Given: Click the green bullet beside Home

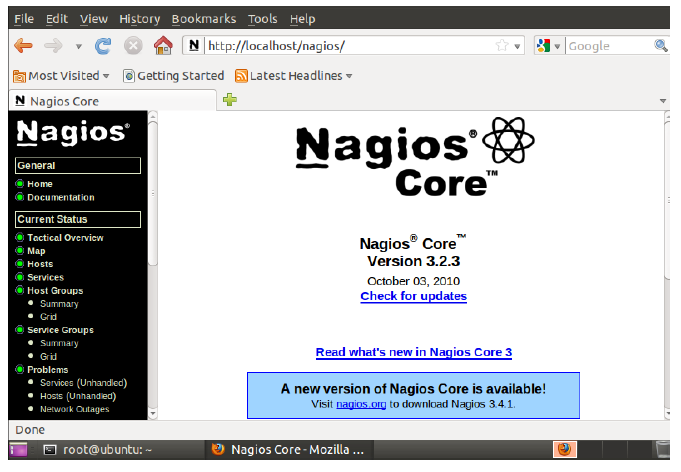Looking at the screenshot, I should (20, 184).
